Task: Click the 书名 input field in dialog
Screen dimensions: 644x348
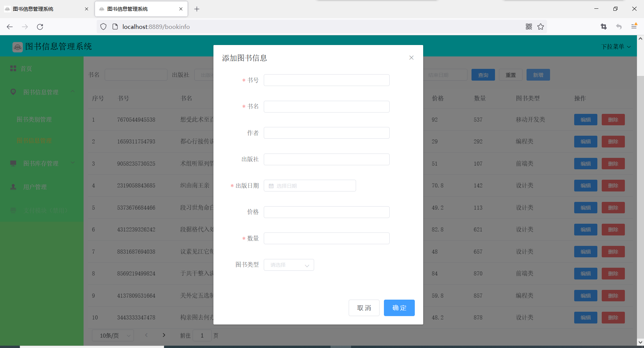Action: 327,106
